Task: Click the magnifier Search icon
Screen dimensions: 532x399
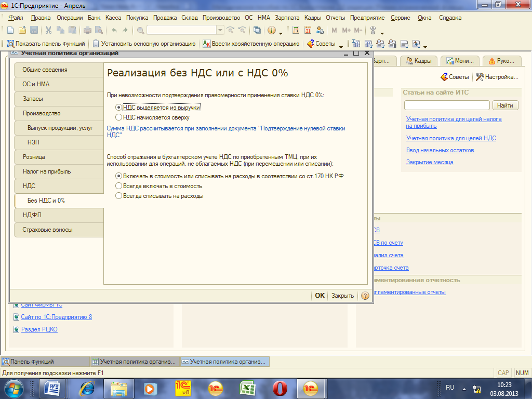Action: click(x=140, y=31)
